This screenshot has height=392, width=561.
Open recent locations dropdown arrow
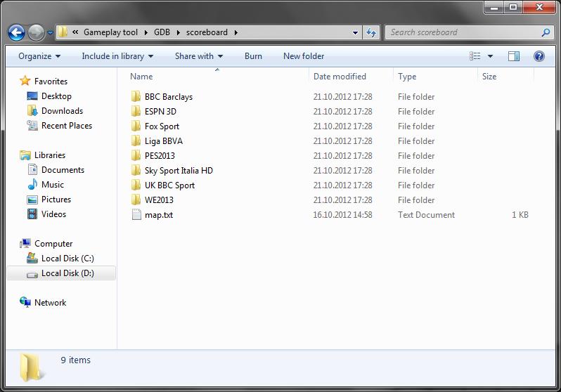click(51, 32)
